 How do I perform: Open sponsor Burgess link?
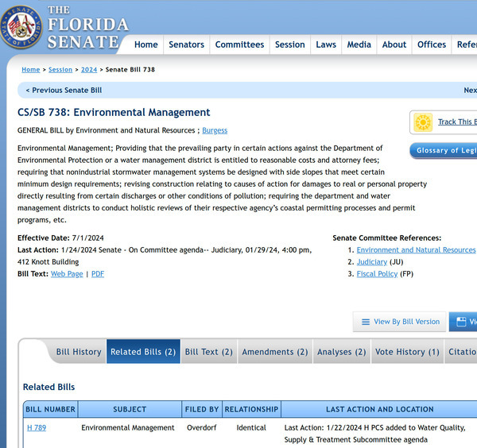click(x=215, y=130)
